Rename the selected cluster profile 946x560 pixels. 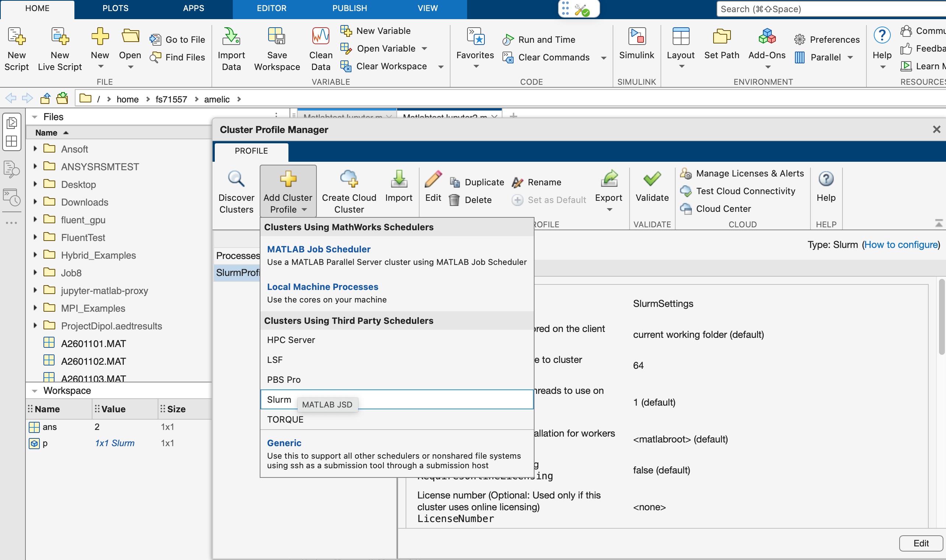point(536,182)
